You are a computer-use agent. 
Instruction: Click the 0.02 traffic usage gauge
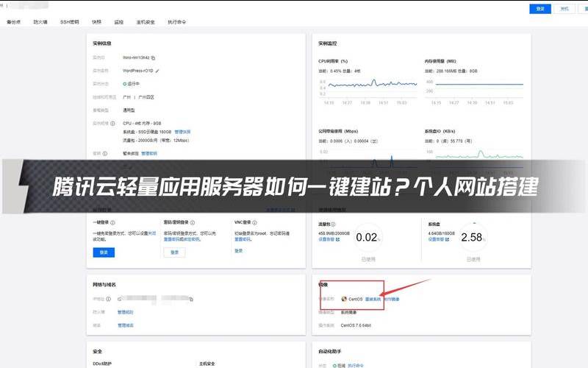tap(368, 237)
